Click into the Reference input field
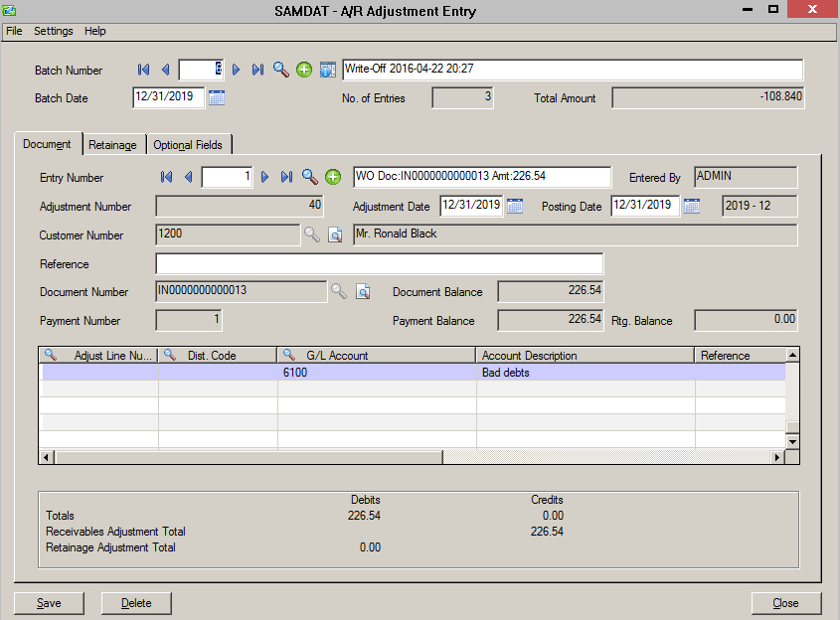The image size is (840, 620). click(x=379, y=263)
